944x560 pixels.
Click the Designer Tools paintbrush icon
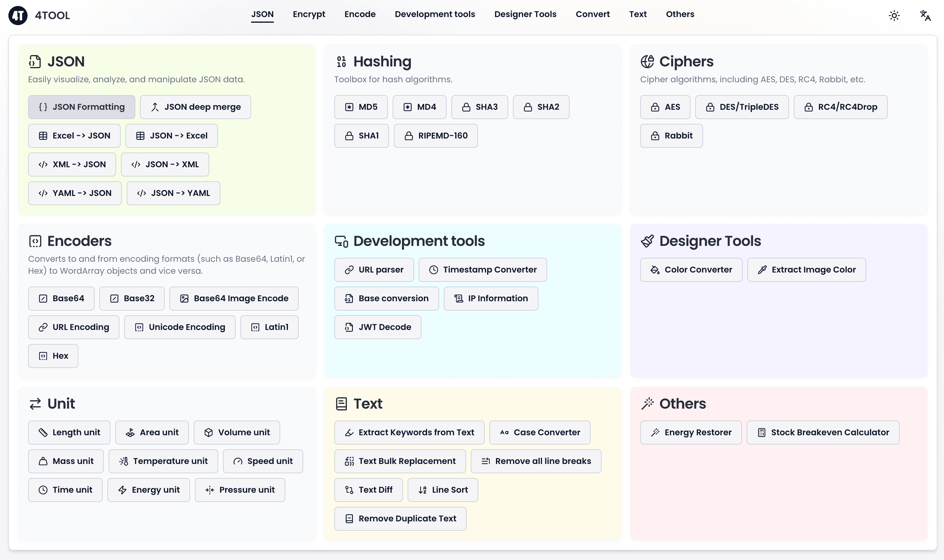[x=647, y=241]
